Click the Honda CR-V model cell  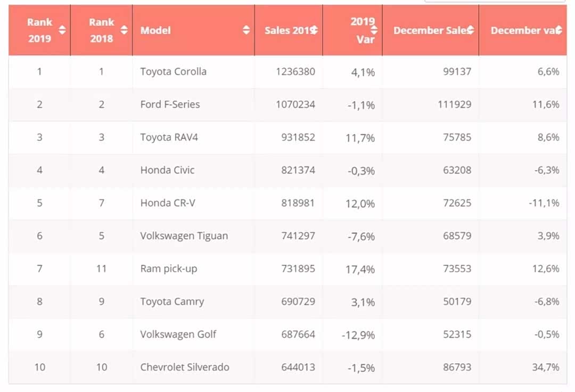pos(168,203)
